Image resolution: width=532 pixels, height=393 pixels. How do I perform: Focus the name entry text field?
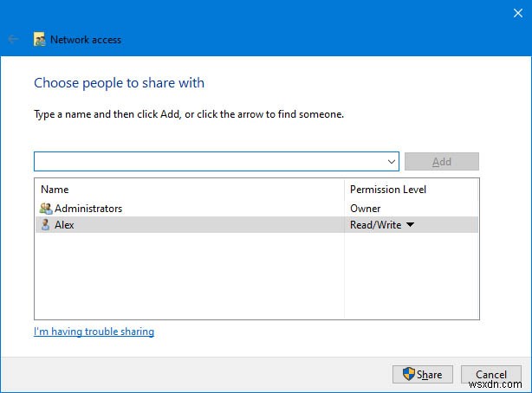(x=210, y=161)
